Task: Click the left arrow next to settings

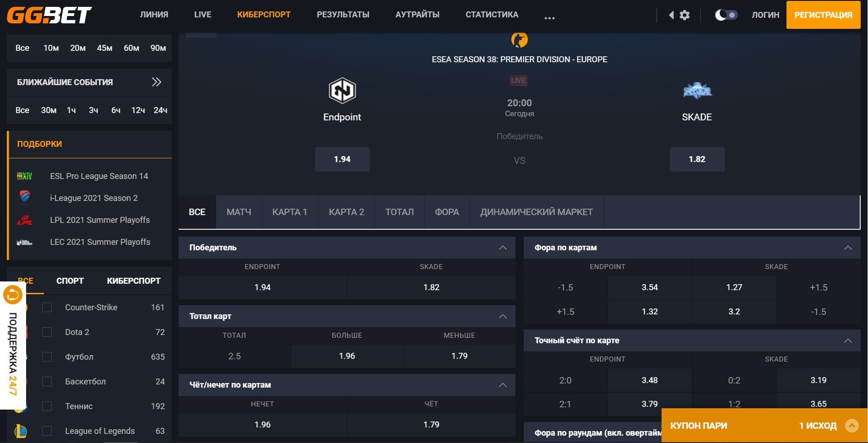Action: point(671,15)
